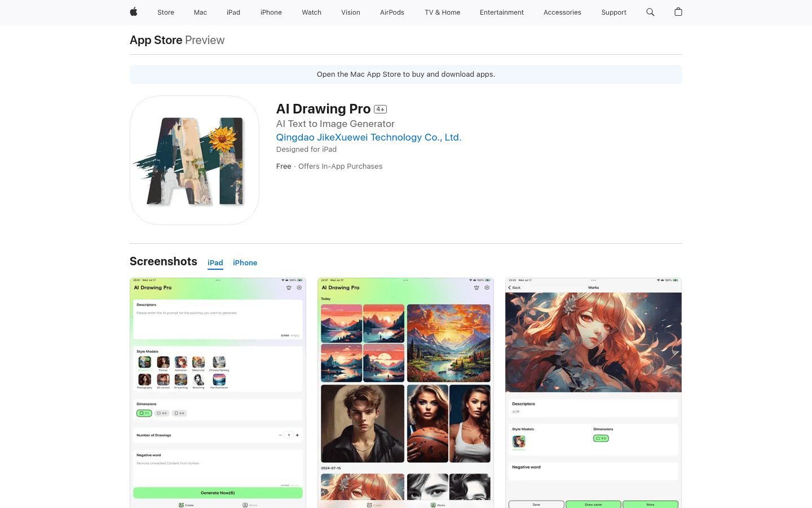
Task: Click the 4+ age rating badge
Action: click(381, 110)
